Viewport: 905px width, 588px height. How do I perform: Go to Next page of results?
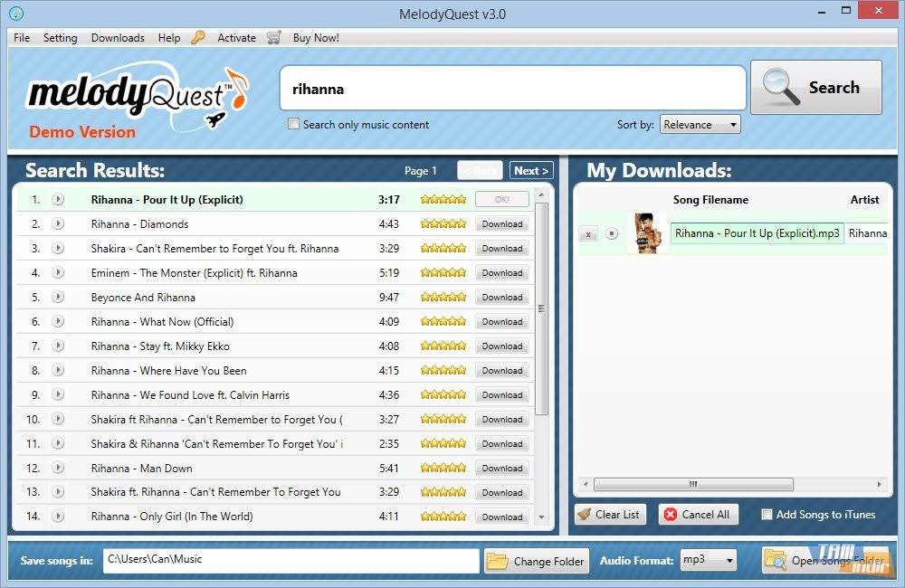point(530,170)
